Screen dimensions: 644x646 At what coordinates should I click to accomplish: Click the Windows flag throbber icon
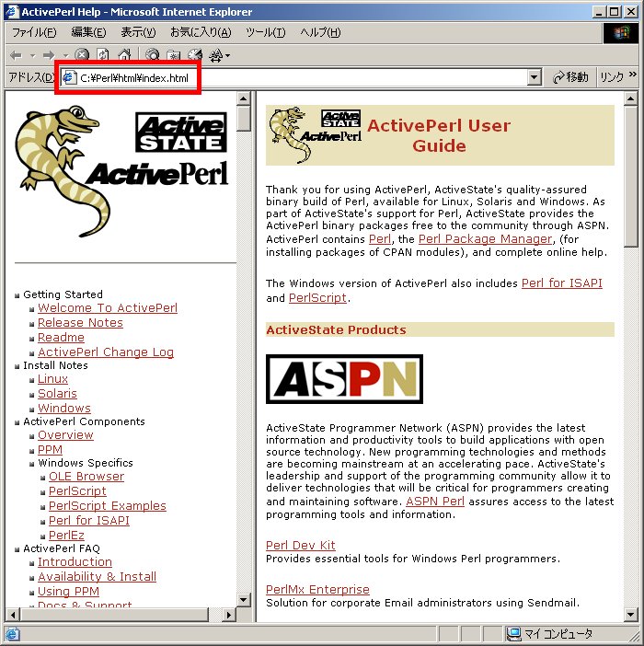pyautogui.click(x=621, y=33)
